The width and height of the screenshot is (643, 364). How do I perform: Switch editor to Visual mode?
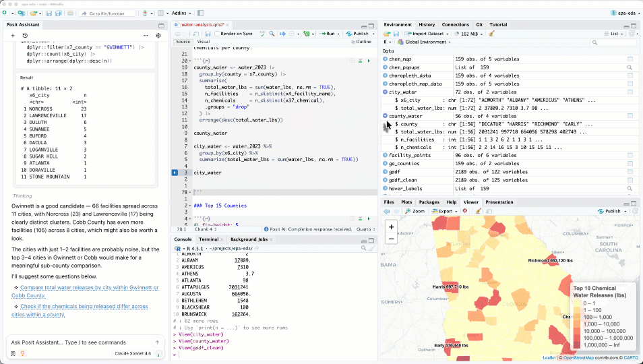[204, 41]
